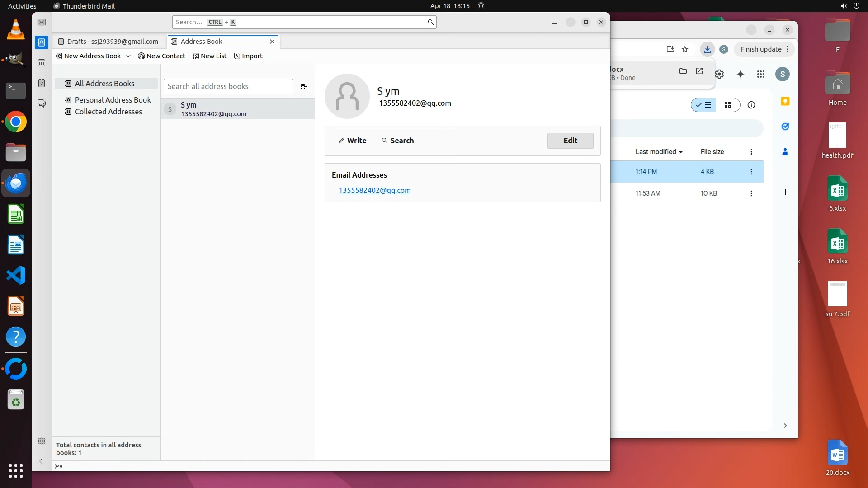
Task: Open the Thunderbird hamburger menu
Action: click(555, 22)
